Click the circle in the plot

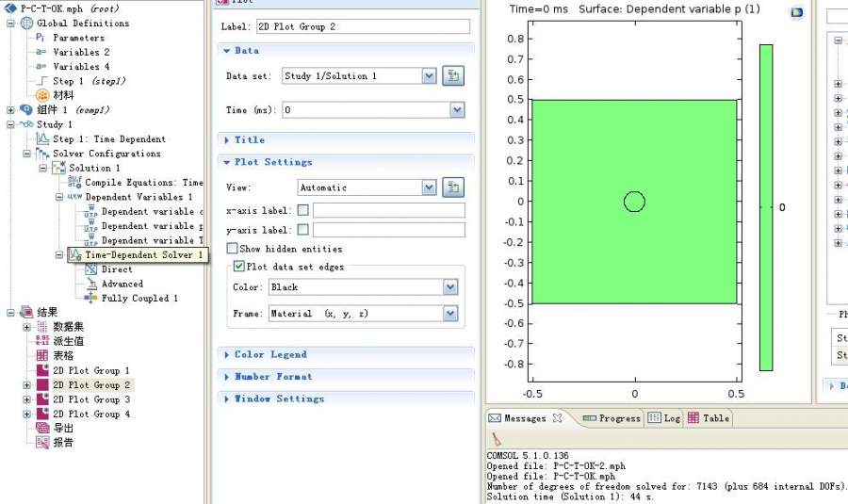(x=634, y=202)
